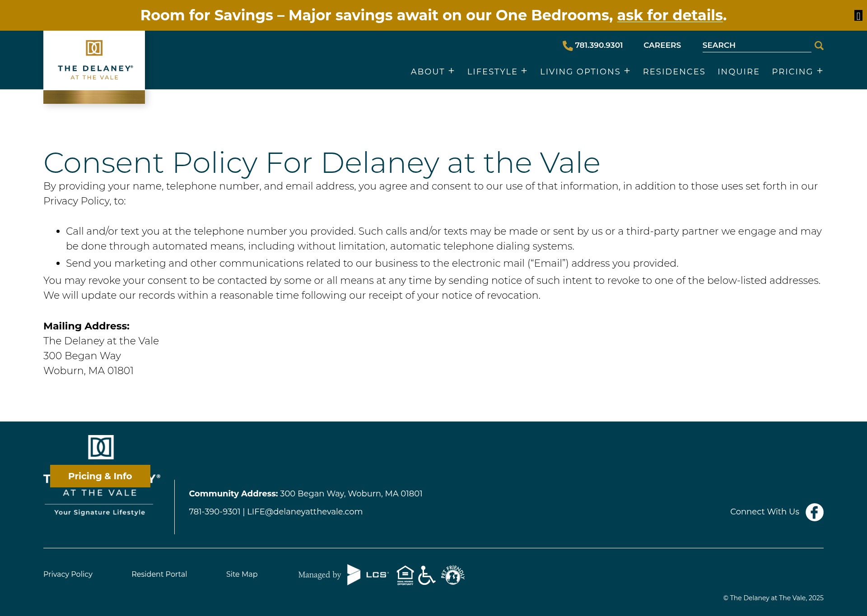Click the 'Managed by' footer text
Screen dimensions: 867x616
[320, 575]
